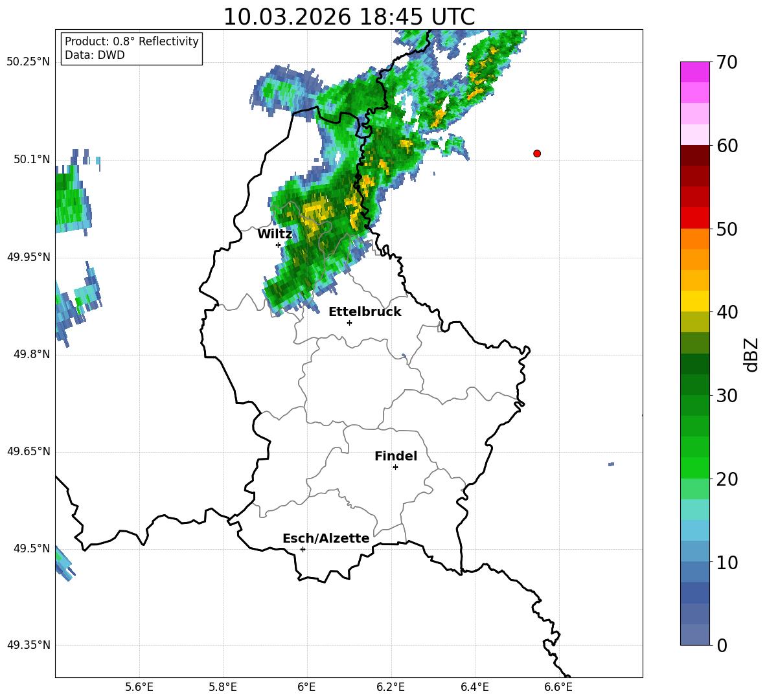Click the latitude label 50.25°N
767x700 pixels.
click(29, 62)
